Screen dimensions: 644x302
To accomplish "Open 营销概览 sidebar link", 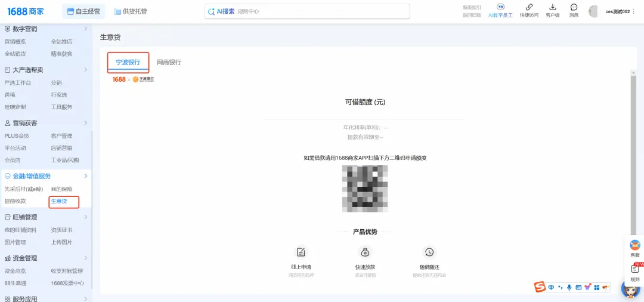I will (15, 42).
